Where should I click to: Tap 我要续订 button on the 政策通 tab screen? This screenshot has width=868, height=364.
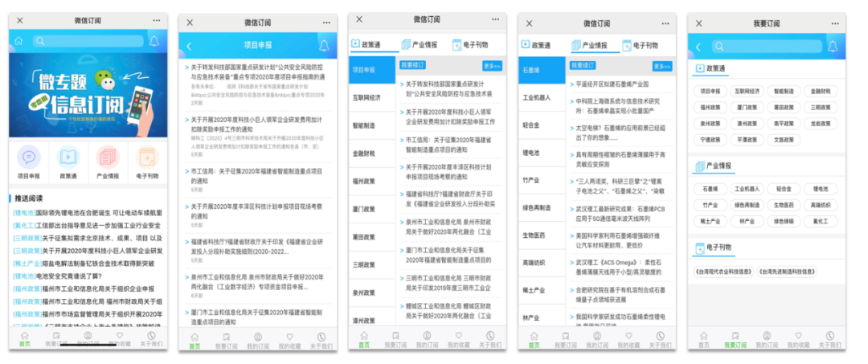(x=413, y=65)
